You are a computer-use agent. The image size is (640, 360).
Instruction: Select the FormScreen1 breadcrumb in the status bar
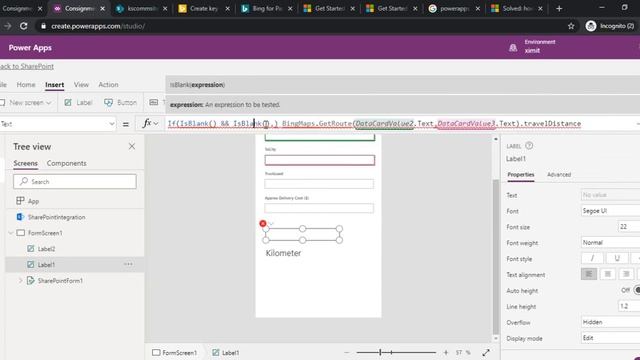tap(175, 353)
